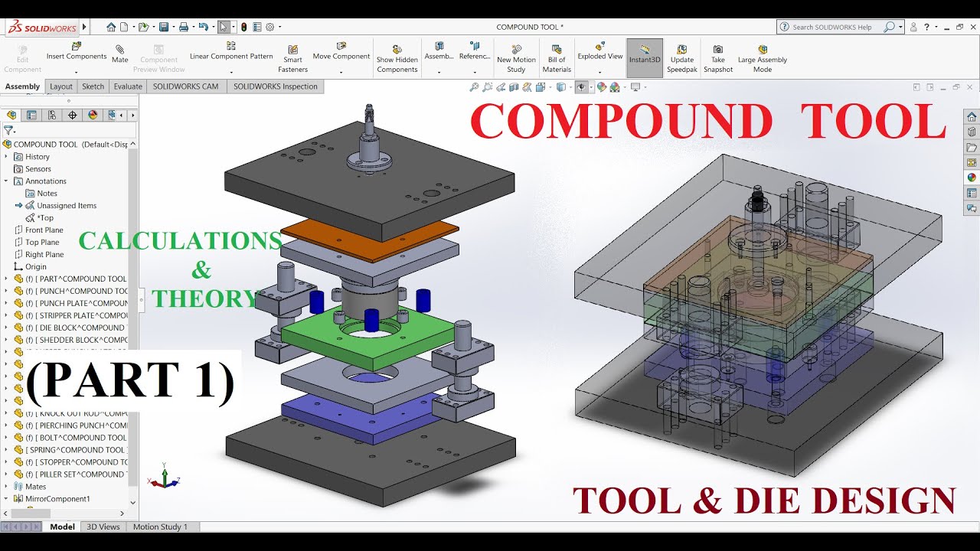Open the DimXpertManager crosshair tab
980x551 pixels.
click(x=73, y=116)
